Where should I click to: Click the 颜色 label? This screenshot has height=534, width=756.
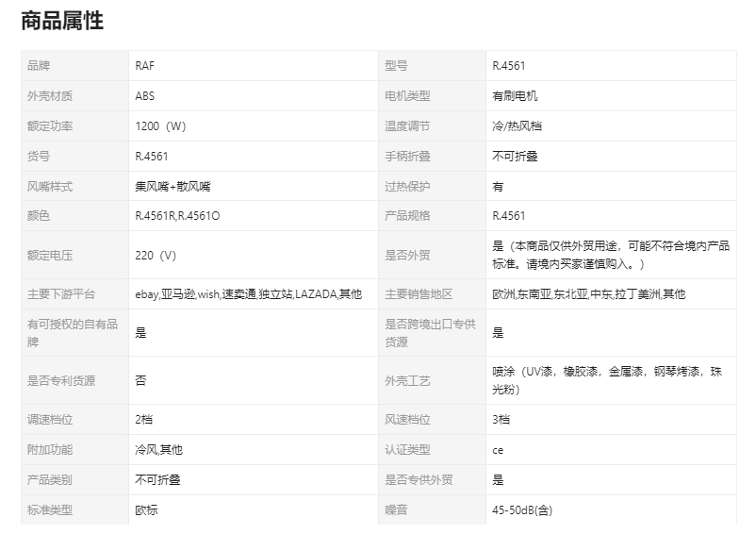click(39, 216)
